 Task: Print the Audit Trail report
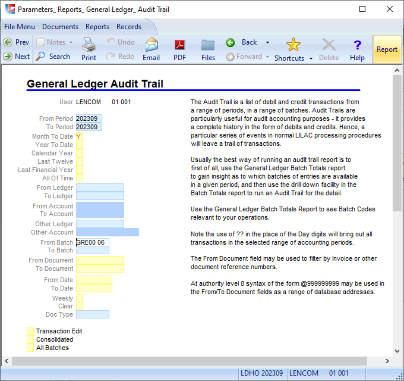(89, 49)
